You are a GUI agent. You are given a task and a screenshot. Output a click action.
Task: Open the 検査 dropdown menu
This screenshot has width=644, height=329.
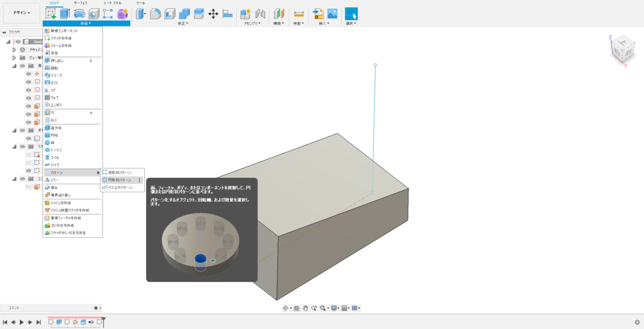[x=299, y=24]
